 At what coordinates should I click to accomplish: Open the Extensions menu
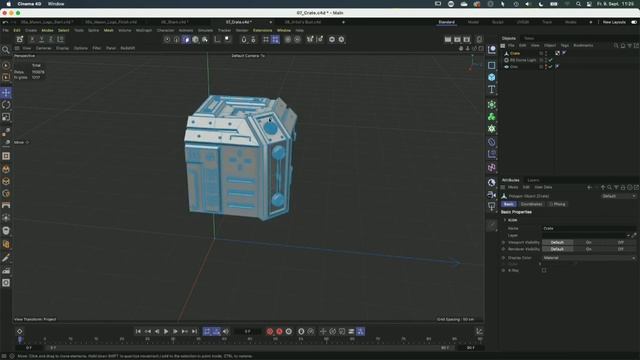(262, 30)
